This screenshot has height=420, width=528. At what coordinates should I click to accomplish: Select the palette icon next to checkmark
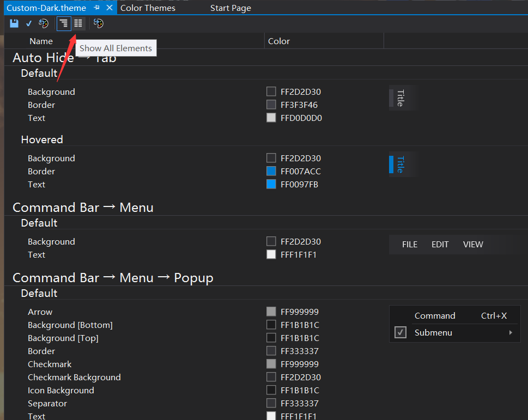pyautogui.click(x=43, y=23)
